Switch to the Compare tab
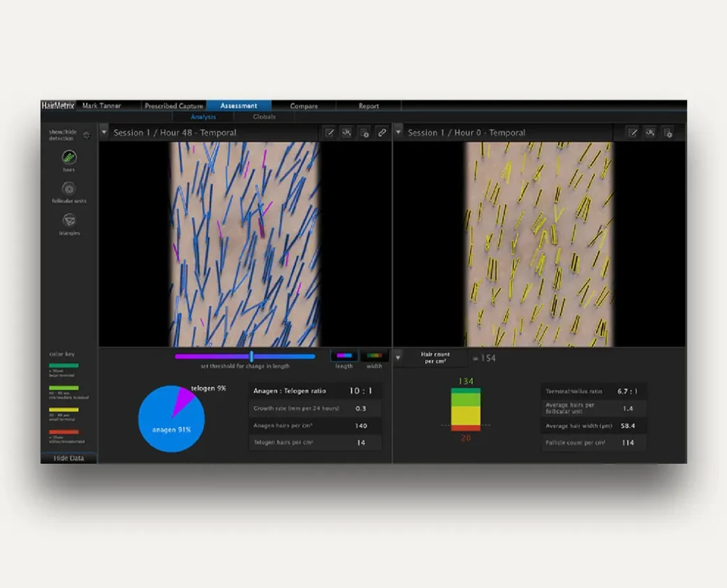Image resolution: width=727 pixels, height=588 pixels. 304,106
